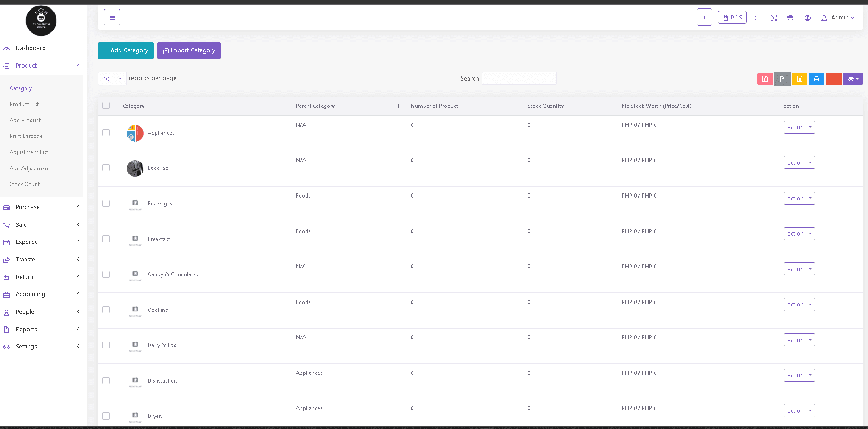
Task: Go to Product List in sidebar
Action: click(x=25, y=104)
